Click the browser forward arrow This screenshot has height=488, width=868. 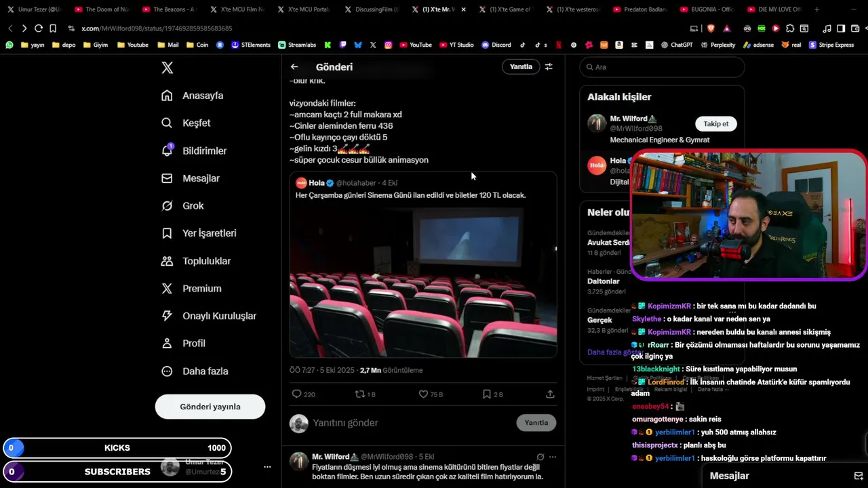tap(24, 28)
